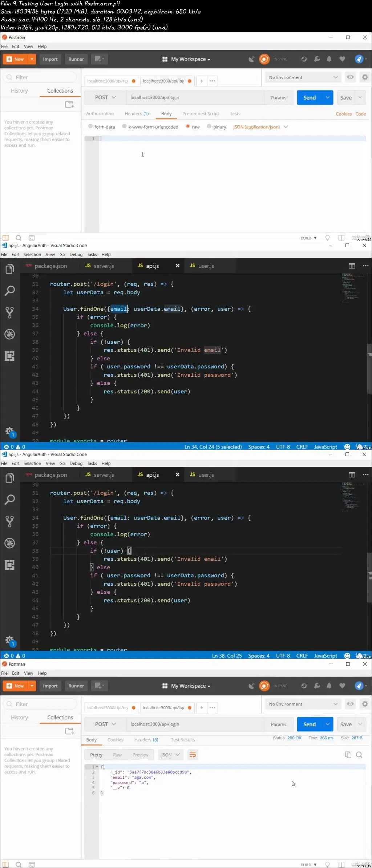This screenshot has height=868, width=372.
Task: Open wrench settings icon in top Postman header
Action: point(317,59)
